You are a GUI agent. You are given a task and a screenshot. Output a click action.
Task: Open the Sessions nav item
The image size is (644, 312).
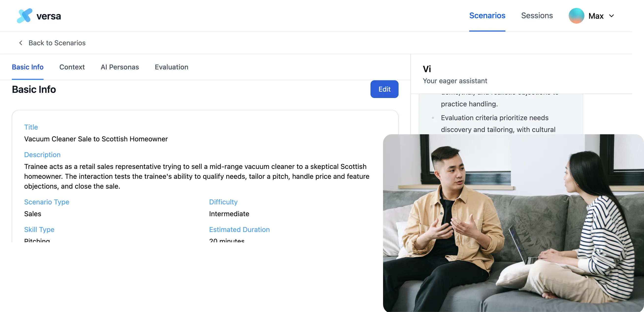(537, 16)
